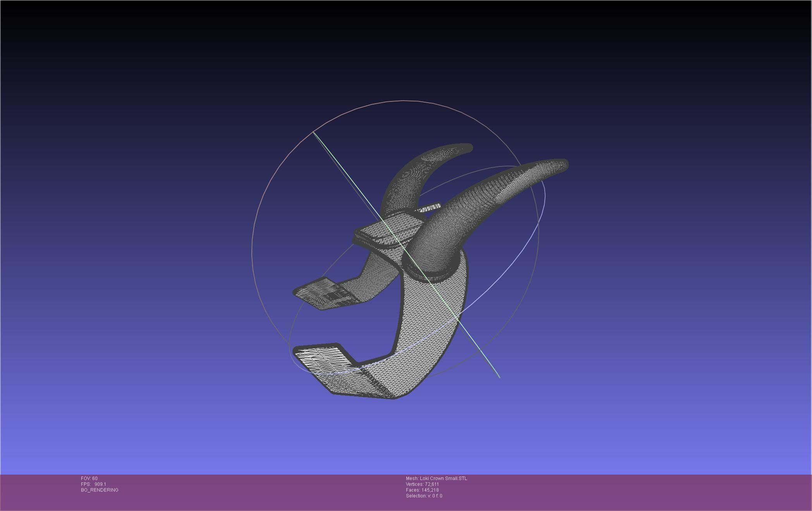Click the Vertices: 72,611 count
This screenshot has width=812, height=511.
coord(422,484)
